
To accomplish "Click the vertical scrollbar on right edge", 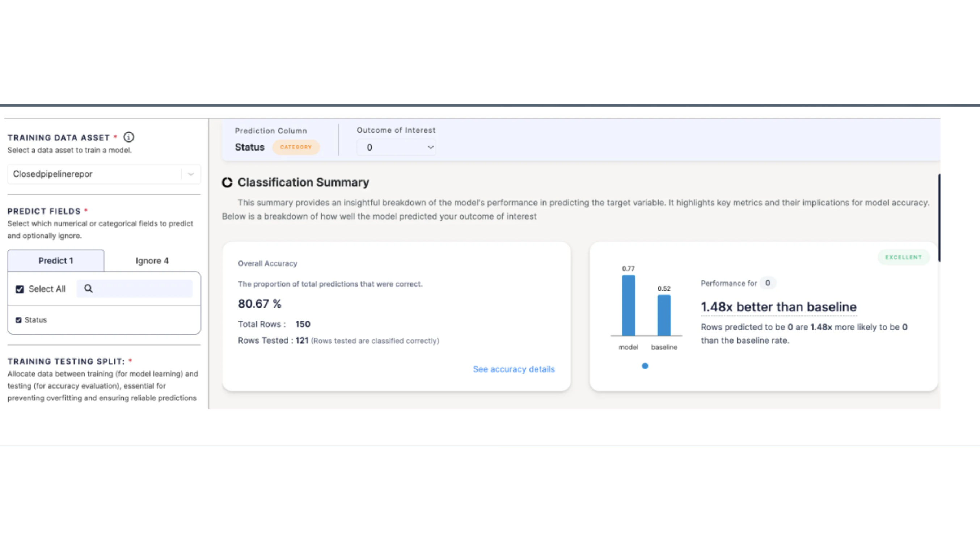I will tap(939, 217).
